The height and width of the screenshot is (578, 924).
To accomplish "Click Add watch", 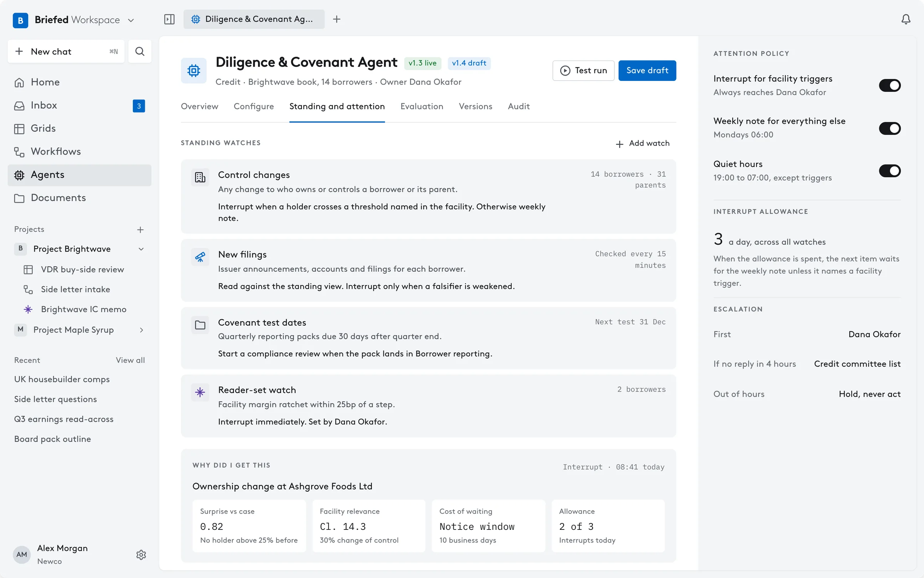I will coord(643,143).
